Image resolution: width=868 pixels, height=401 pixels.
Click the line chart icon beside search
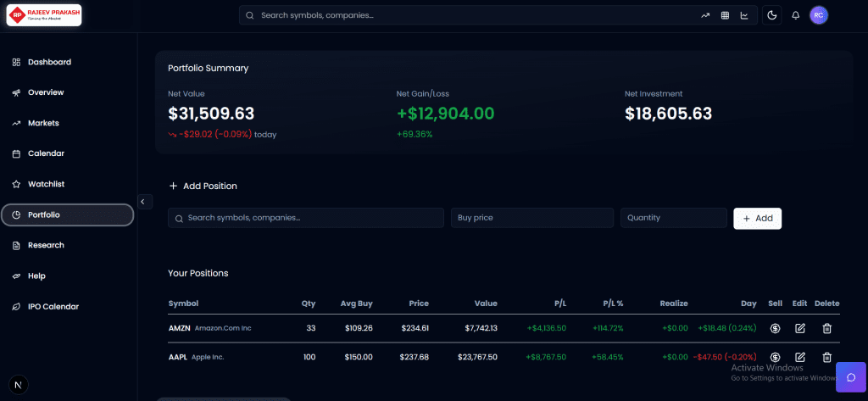(x=744, y=15)
